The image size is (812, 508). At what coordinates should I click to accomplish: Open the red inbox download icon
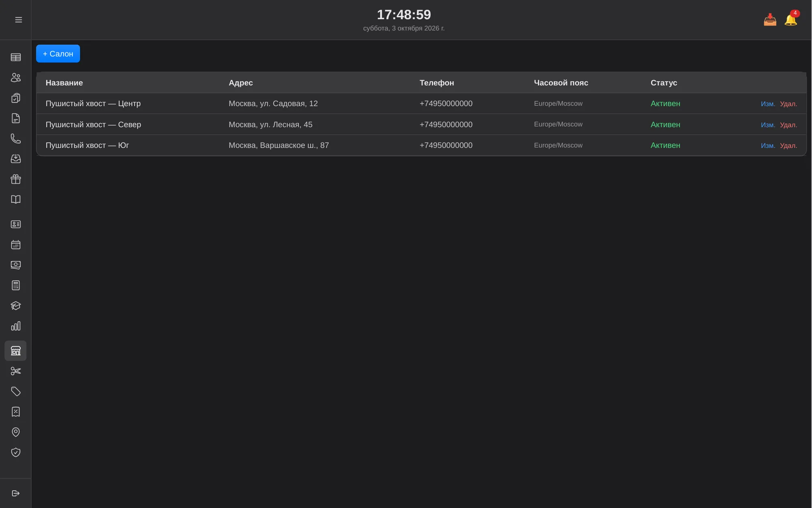coord(770,20)
